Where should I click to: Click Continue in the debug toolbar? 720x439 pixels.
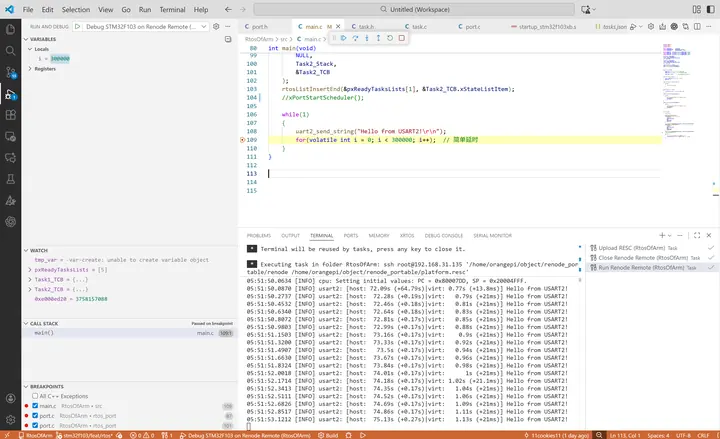tap(343, 38)
